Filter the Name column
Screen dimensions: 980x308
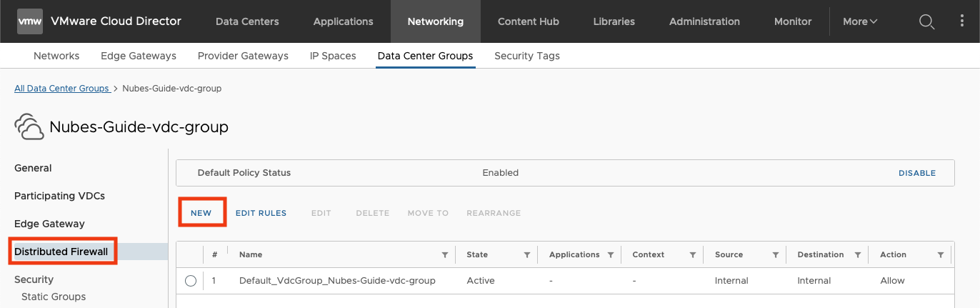(x=445, y=255)
